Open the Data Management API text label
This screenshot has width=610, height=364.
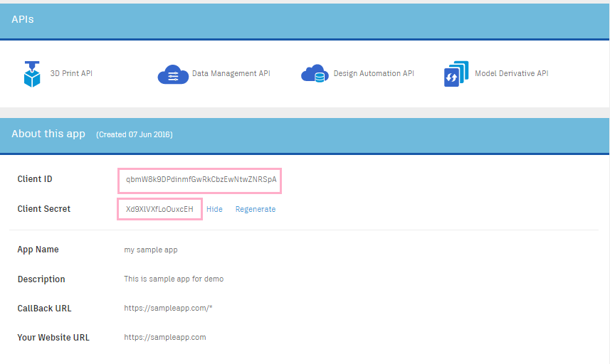pos(231,74)
